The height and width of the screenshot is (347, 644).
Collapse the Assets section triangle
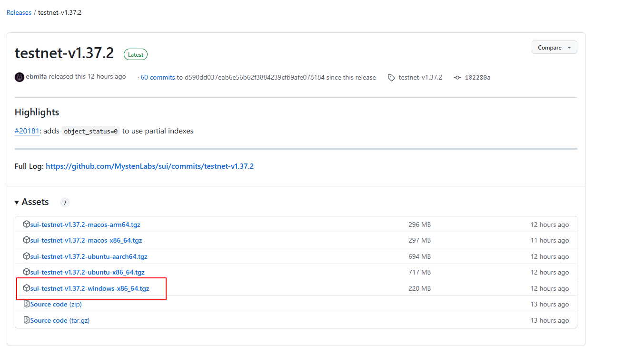click(x=17, y=203)
